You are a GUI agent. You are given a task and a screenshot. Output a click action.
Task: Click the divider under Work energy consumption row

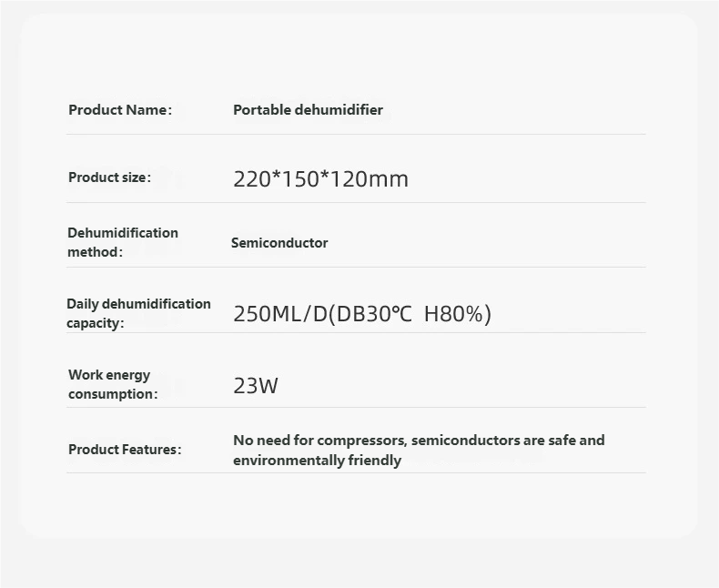(356, 407)
